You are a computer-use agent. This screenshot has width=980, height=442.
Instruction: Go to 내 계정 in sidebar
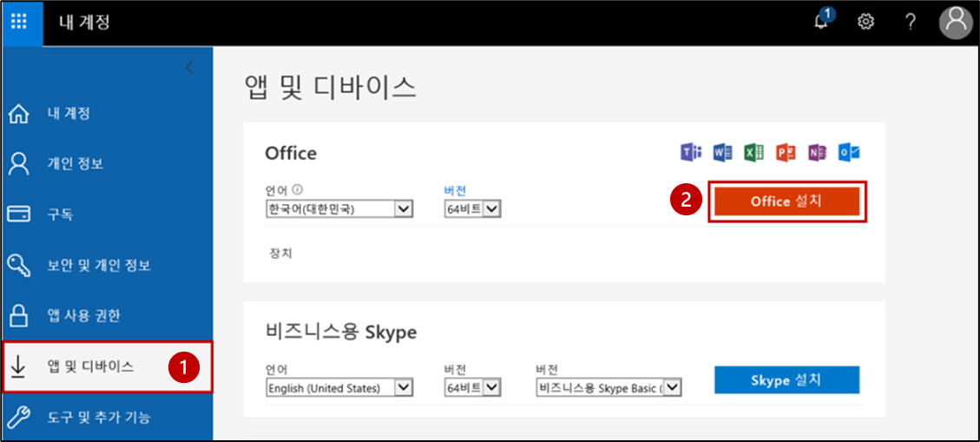coord(69,115)
